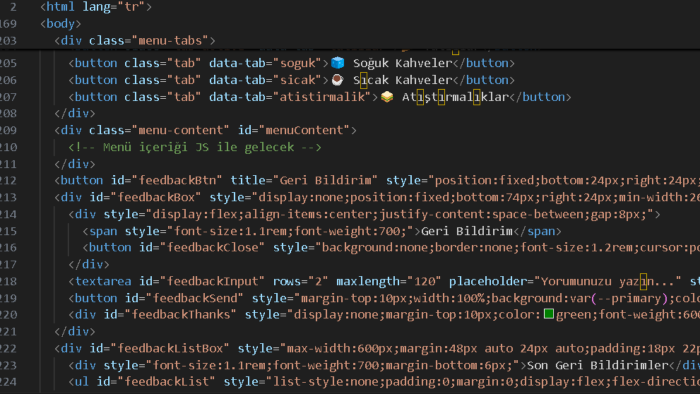Image resolution: width=700 pixels, height=394 pixels.
Task: Click the closing div tag on line 217
Action: click(89, 264)
